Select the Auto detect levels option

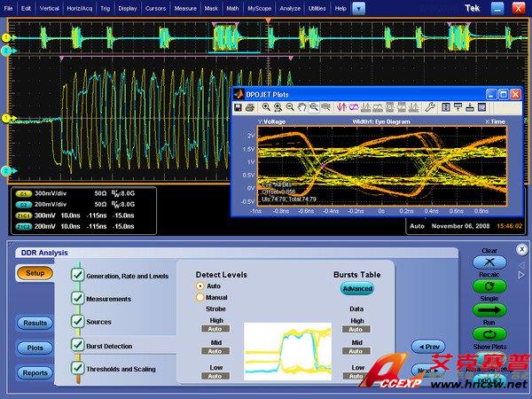199,286
